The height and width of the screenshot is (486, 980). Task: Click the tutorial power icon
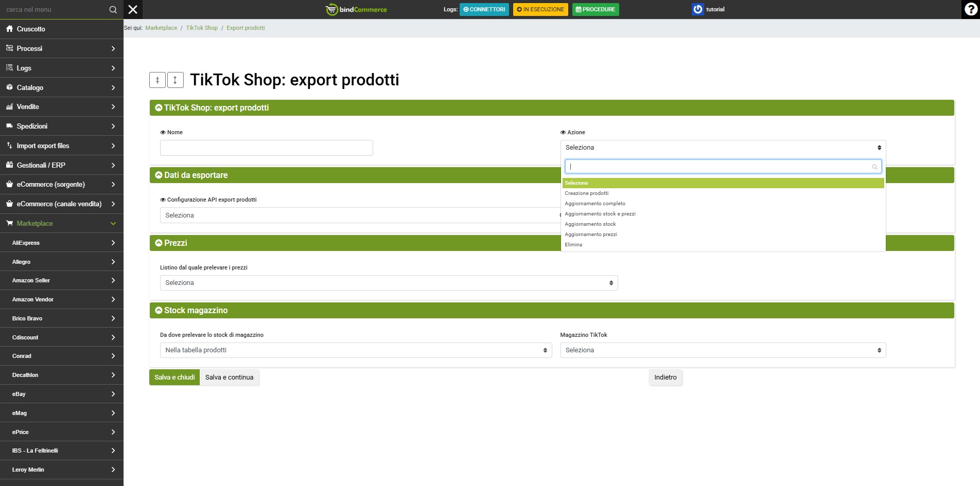point(697,9)
